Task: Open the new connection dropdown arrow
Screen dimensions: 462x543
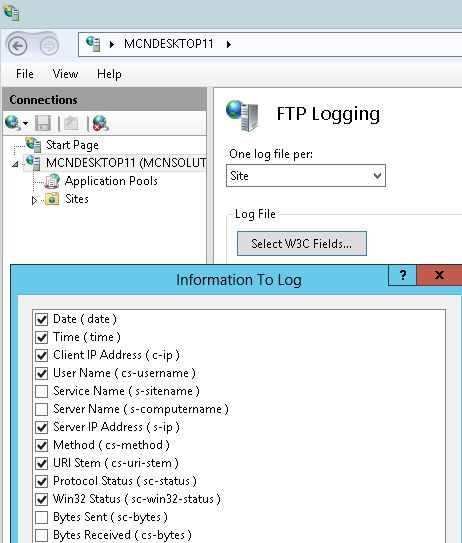Action: [x=25, y=123]
